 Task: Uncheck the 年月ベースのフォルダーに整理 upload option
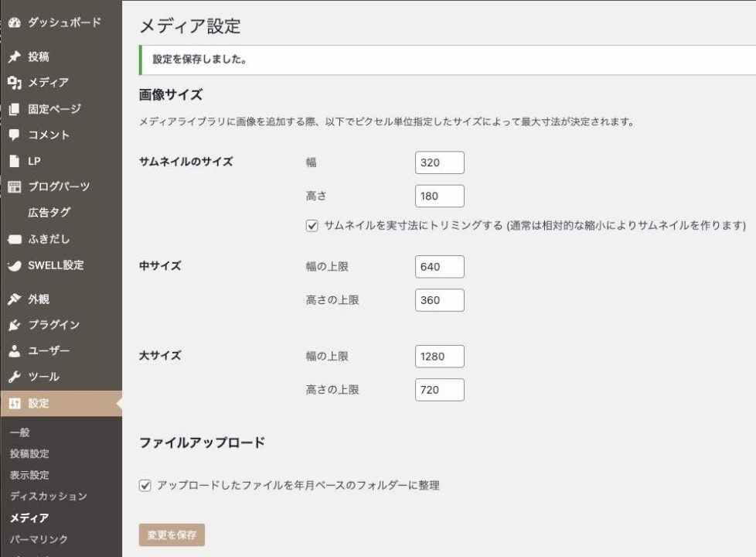(145, 486)
